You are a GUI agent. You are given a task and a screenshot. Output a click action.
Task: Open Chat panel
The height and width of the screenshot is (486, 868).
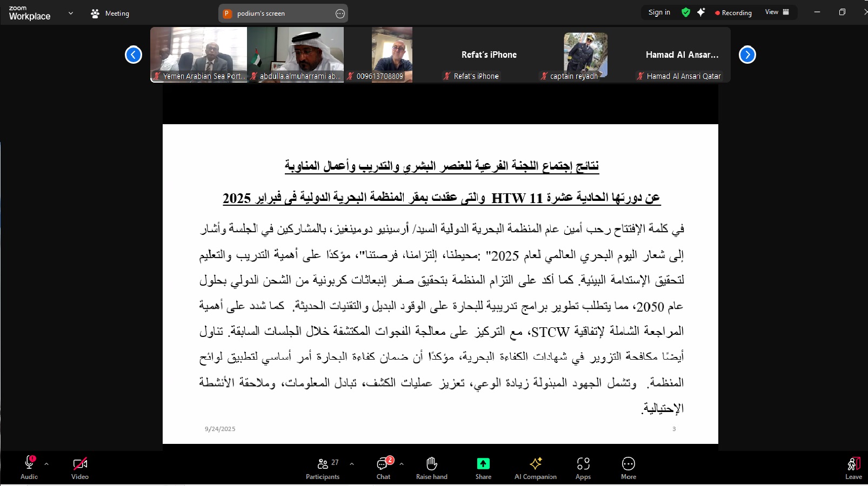click(x=384, y=468)
